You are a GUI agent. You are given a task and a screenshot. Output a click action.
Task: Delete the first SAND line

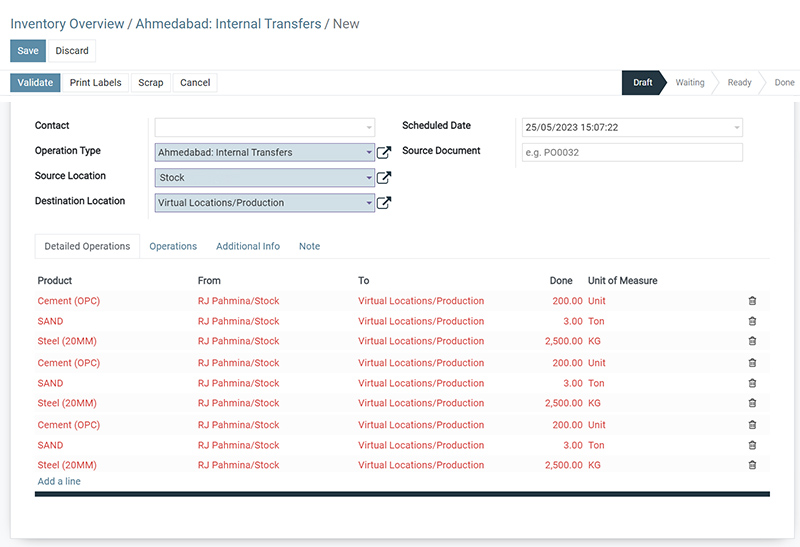(x=752, y=321)
